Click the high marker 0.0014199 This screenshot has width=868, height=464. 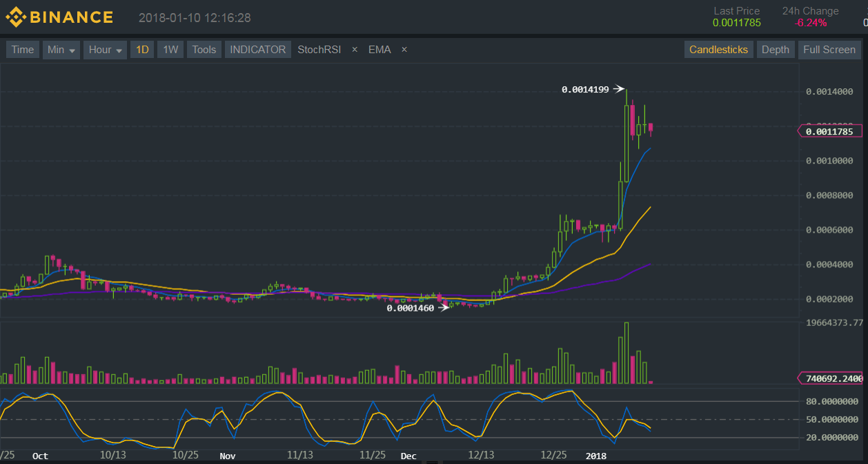tap(585, 89)
